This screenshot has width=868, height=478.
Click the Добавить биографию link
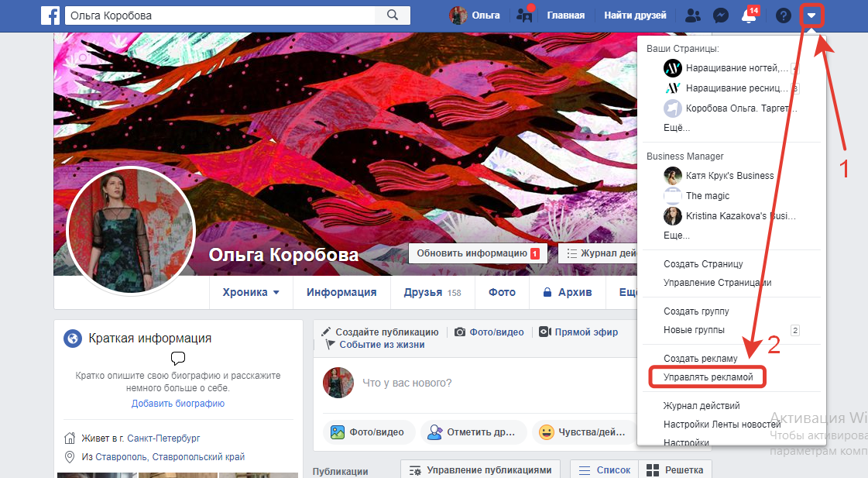point(177,403)
